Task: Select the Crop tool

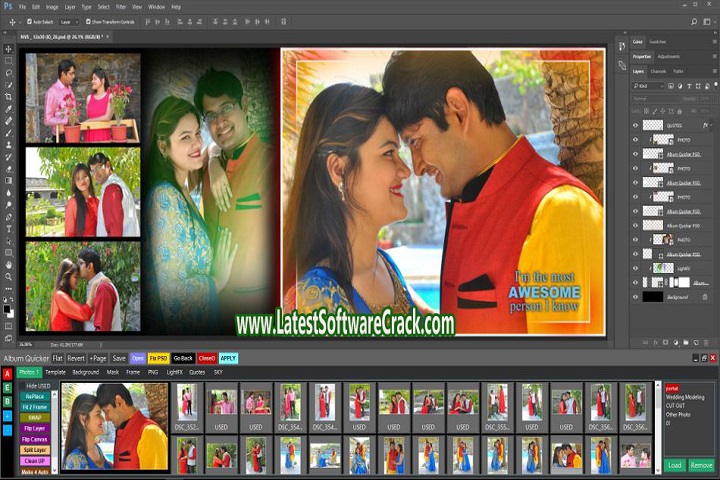Action: (8, 97)
